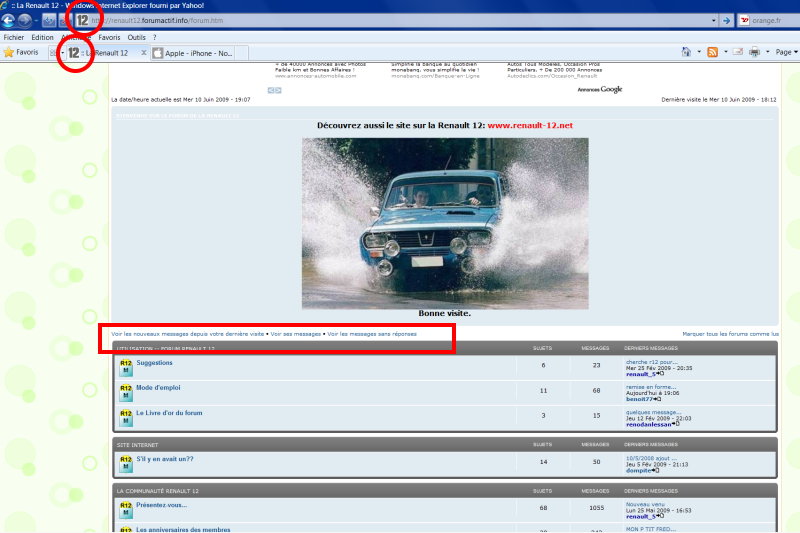Open the Edition menu
This screenshot has height=533, width=800.
tap(42, 37)
